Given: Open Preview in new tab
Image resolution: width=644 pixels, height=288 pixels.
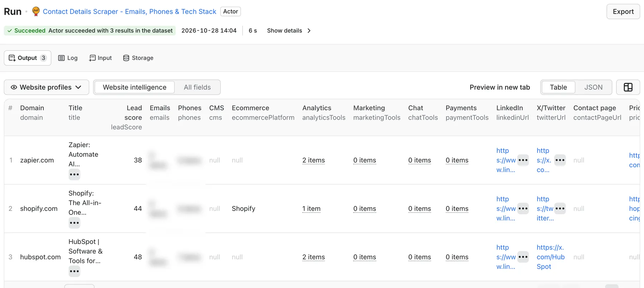Looking at the screenshot, I should point(500,87).
